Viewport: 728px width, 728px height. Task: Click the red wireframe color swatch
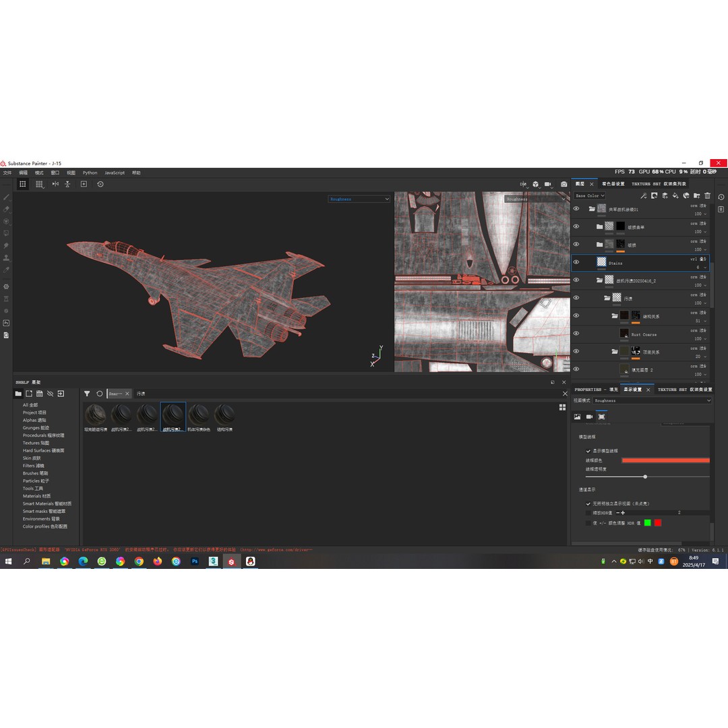pos(665,460)
